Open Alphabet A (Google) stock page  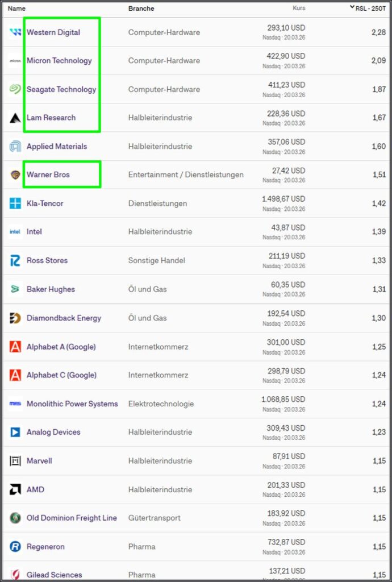[61, 347]
